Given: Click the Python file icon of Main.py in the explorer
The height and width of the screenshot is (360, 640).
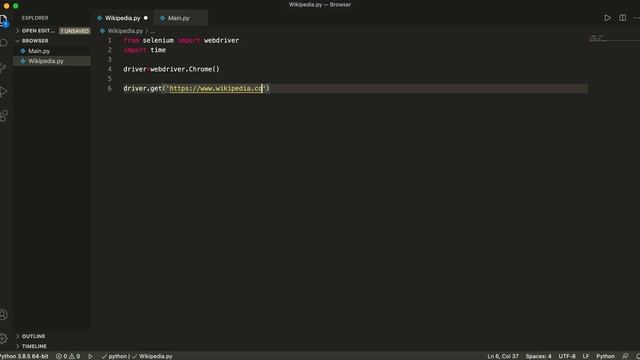Looking at the screenshot, I should 23,51.
